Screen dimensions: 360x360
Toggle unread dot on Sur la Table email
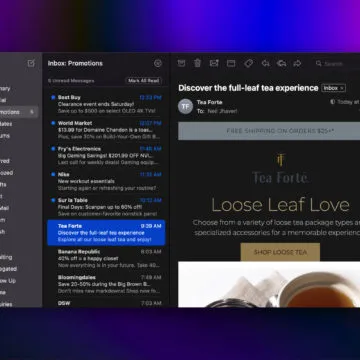(53, 200)
